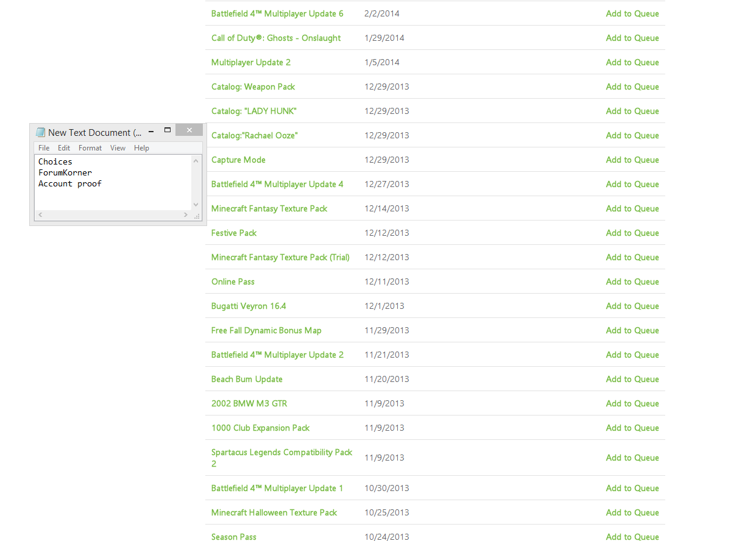
Task: Add 1000 Club Expansion Pack to queue
Action: [632, 428]
